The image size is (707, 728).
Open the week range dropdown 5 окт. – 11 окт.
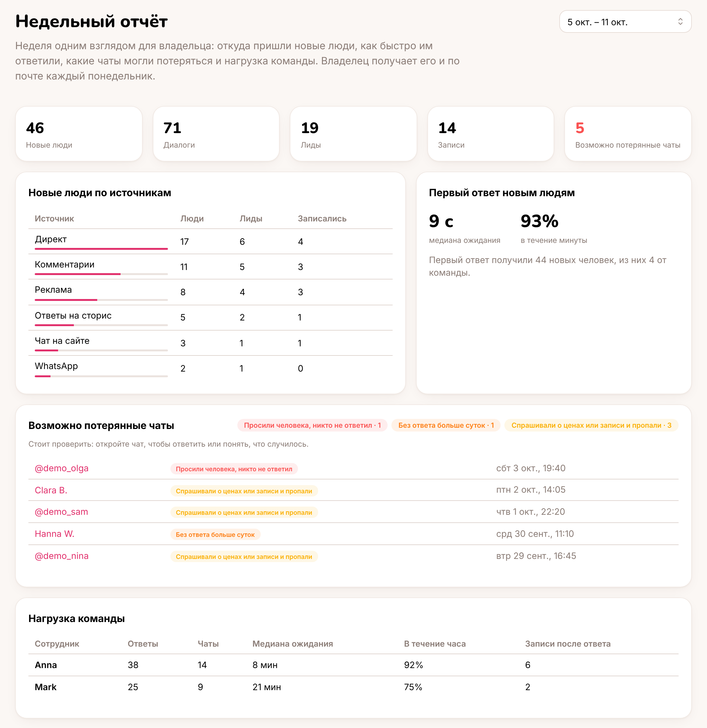625,22
